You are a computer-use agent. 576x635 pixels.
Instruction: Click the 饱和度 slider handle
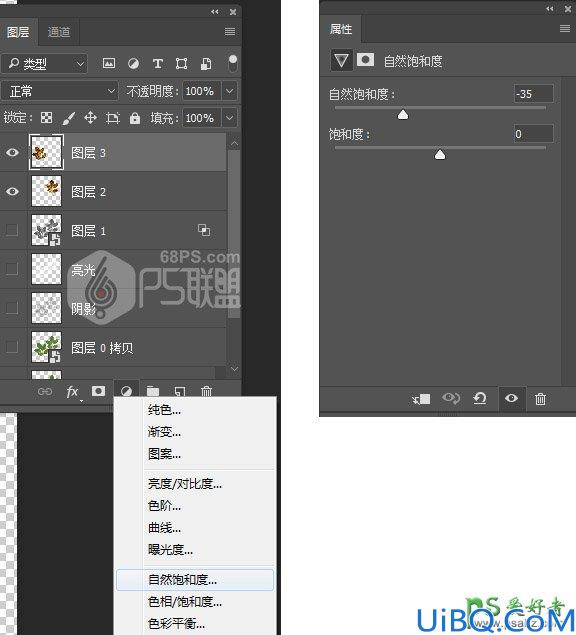point(440,154)
